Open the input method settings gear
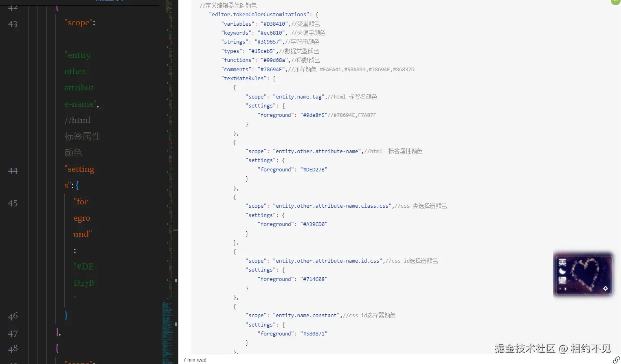 tap(606, 288)
